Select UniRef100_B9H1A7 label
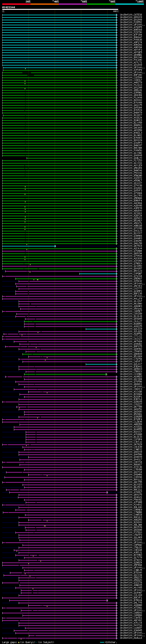 pyautogui.click(x=131, y=37)
